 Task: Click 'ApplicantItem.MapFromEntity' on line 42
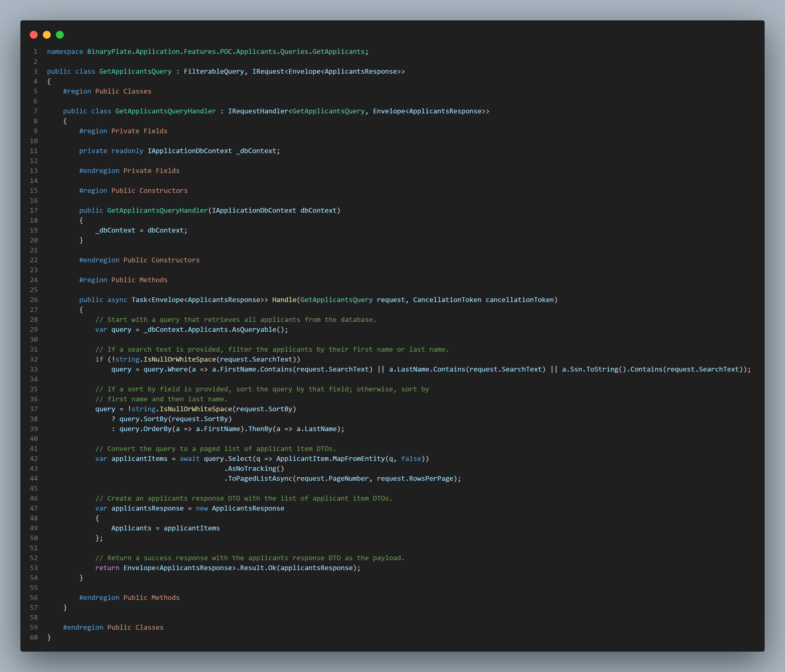330,459
